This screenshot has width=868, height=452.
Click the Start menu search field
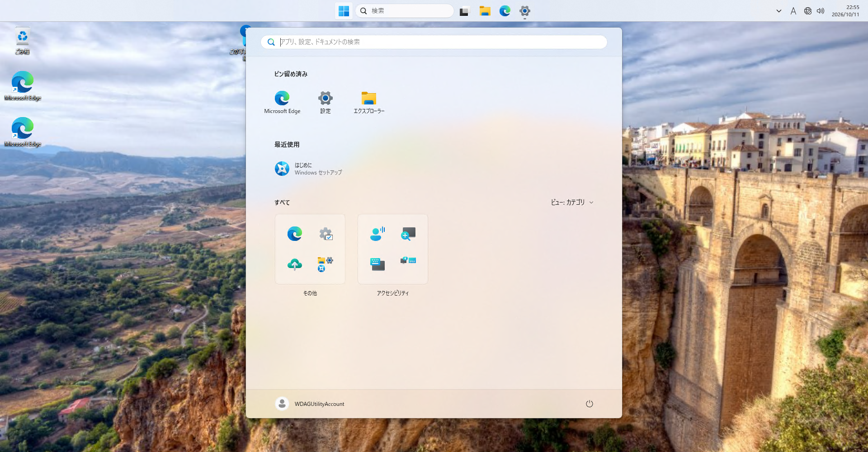434,42
